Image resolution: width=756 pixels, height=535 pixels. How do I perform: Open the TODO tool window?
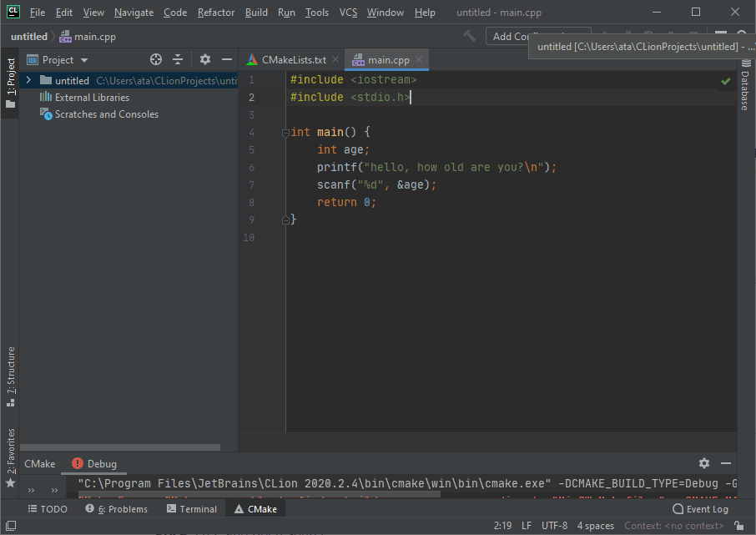click(48, 508)
